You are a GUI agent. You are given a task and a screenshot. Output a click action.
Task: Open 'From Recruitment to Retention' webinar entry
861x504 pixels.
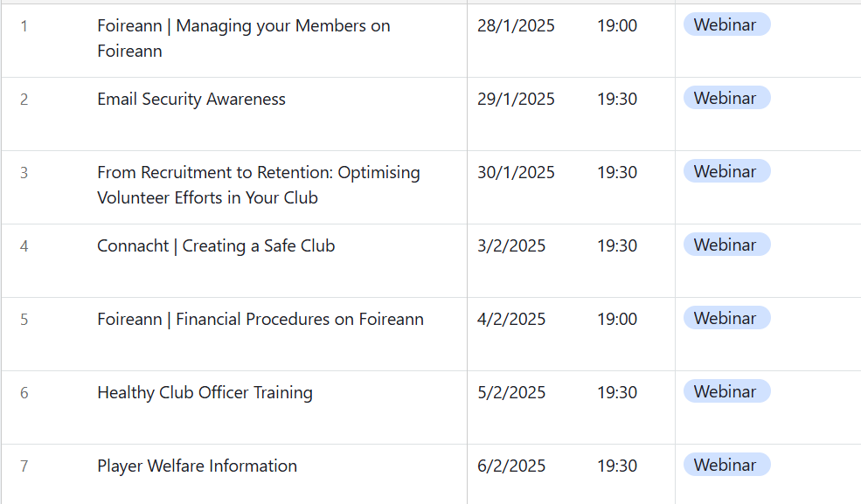(259, 185)
